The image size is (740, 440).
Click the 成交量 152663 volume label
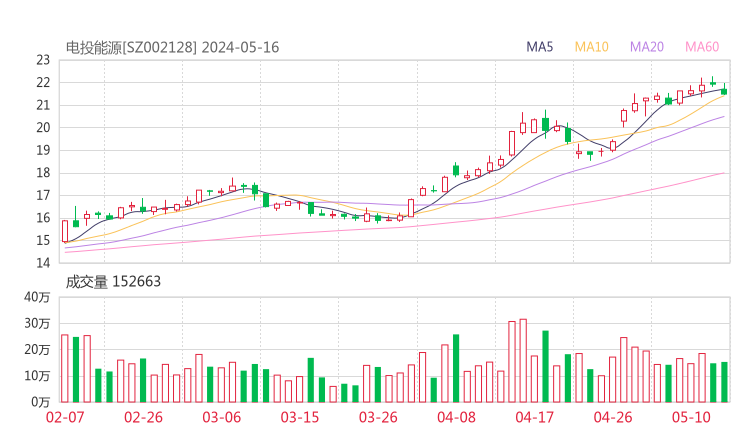click(113, 282)
